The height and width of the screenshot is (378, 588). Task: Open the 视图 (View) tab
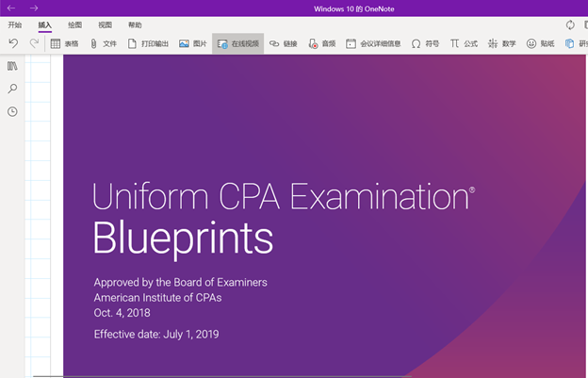[105, 25]
